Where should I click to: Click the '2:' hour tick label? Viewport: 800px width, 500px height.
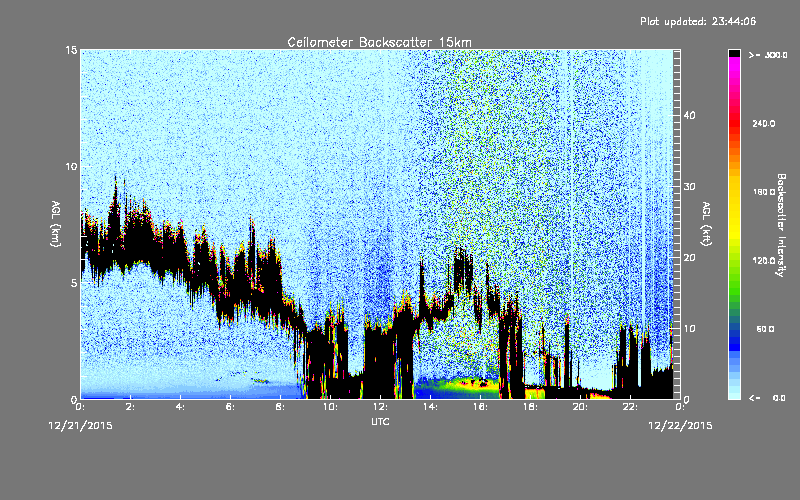(x=131, y=407)
